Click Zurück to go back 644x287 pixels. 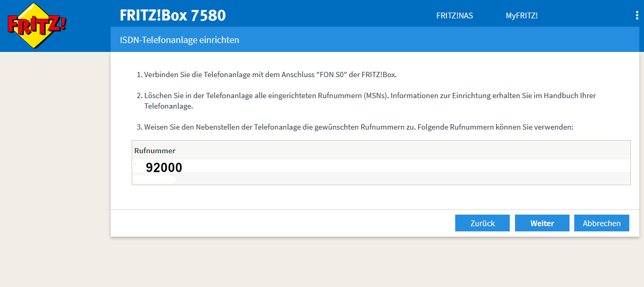click(482, 223)
